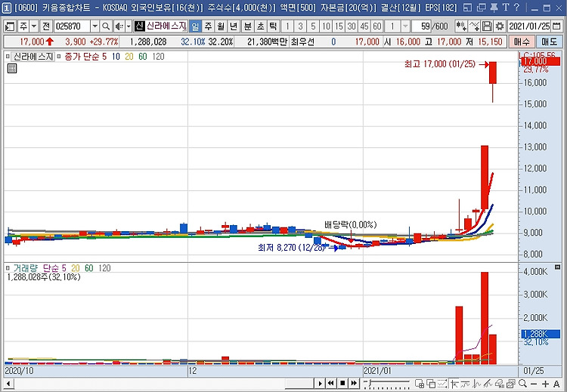Click the candlestick add-indicator icon

pos(461,26)
